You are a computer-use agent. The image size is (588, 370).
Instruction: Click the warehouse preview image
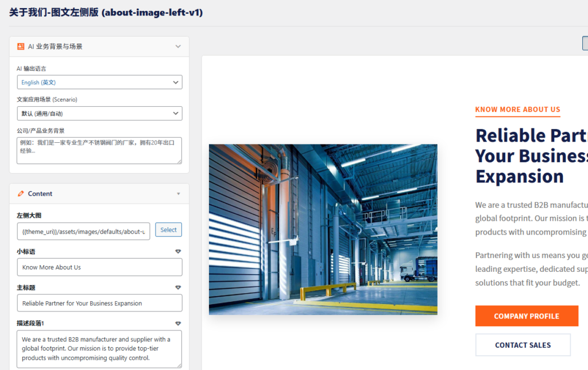tap(323, 229)
